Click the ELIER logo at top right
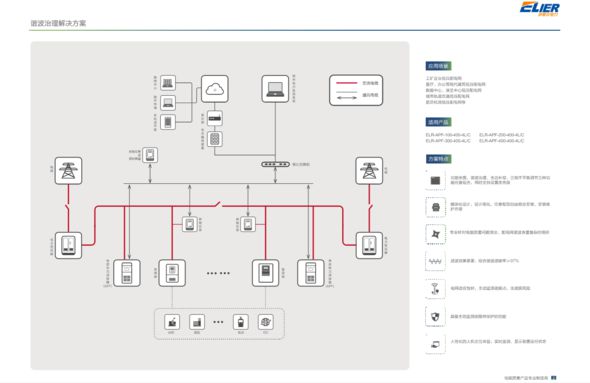Viewport: 590px width, 383px height. [540, 8]
